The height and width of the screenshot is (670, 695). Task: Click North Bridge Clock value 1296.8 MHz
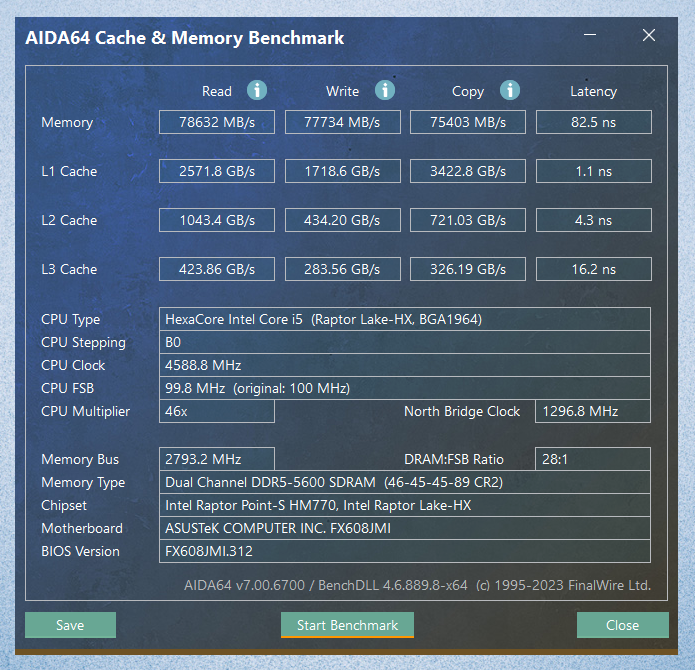click(593, 411)
